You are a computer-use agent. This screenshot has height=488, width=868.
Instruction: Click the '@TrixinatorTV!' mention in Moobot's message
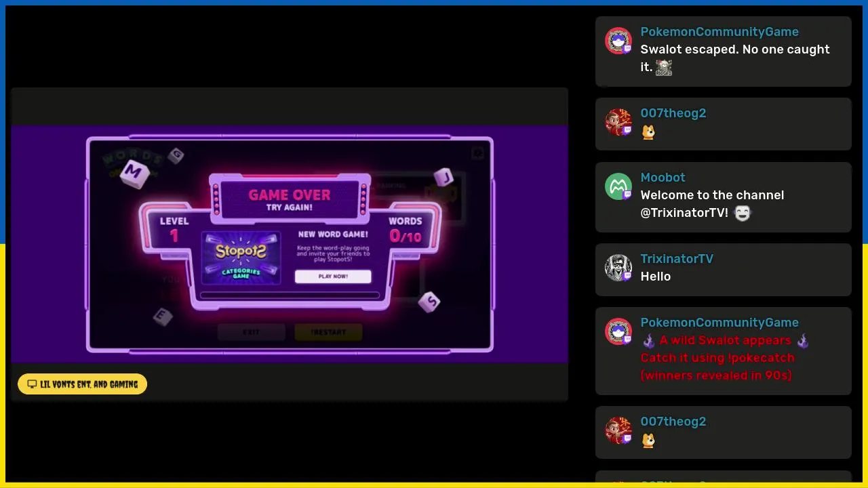pyautogui.click(x=684, y=213)
